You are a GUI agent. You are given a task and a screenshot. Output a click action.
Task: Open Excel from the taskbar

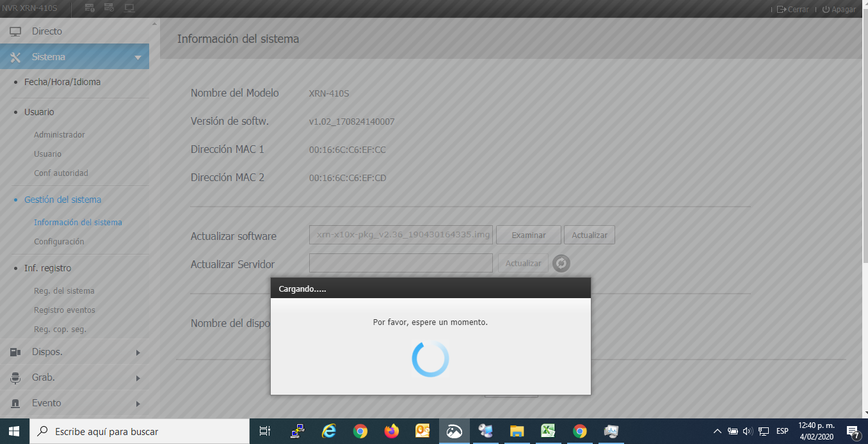tap(548, 431)
